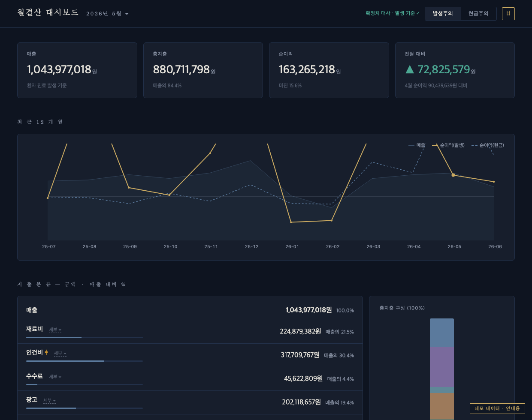Click the 매출 legend entry in chart
Screen dimensions: 532x420
(417, 145)
